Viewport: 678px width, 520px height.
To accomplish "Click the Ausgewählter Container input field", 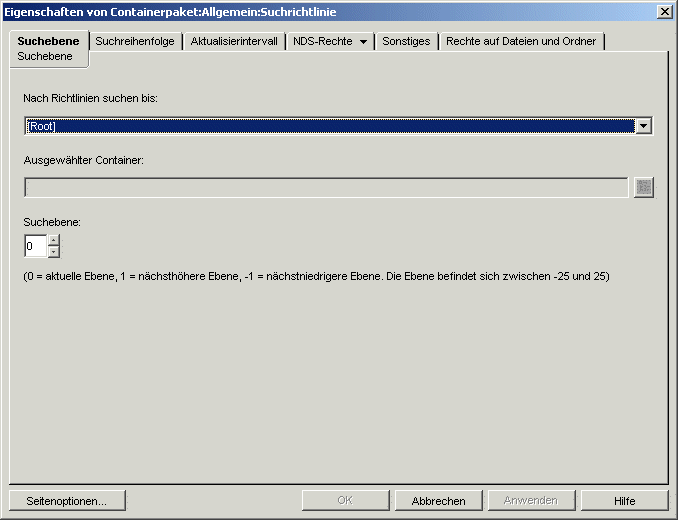I will coord(326,188).
